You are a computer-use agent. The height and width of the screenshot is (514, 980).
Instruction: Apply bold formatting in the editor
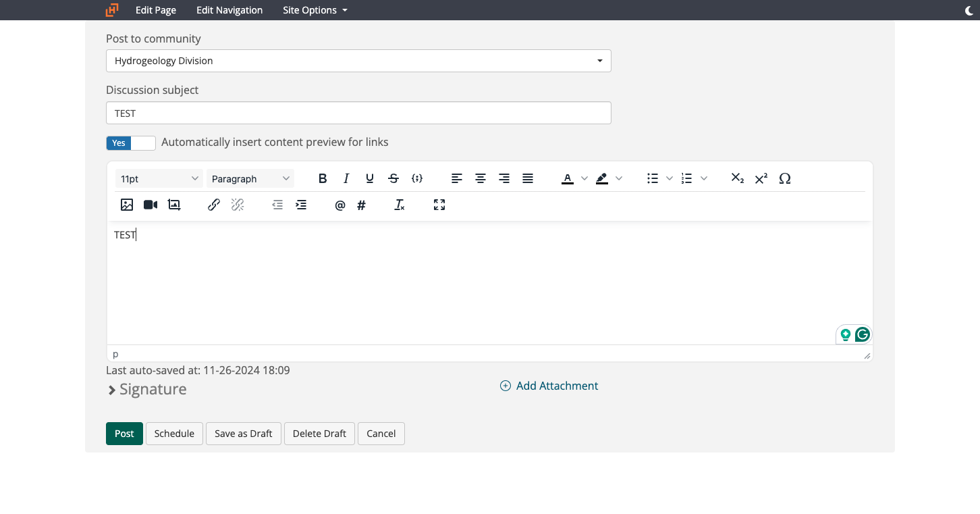[x=323, y=178]
